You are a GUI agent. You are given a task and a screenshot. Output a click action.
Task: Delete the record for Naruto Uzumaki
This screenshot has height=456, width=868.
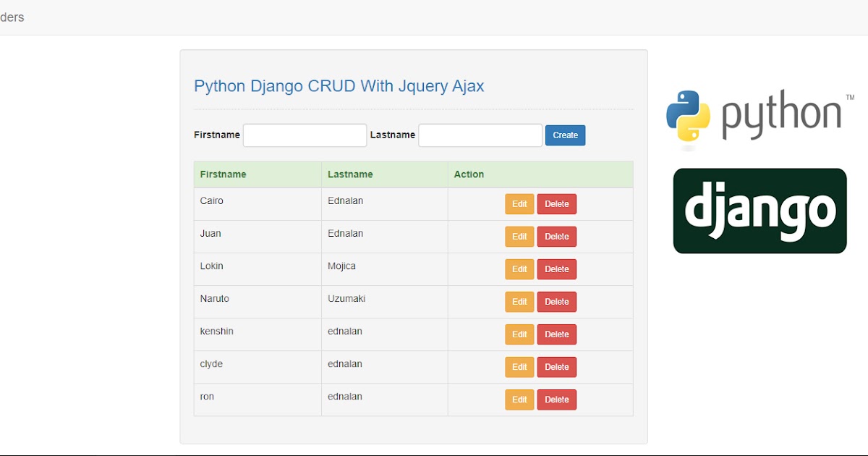click(556, 301)
